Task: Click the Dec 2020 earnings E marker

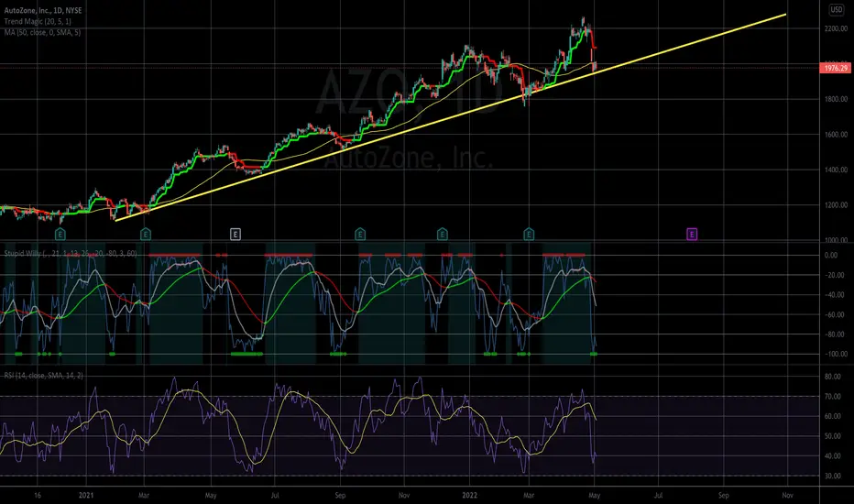Action: pos(60,235)
